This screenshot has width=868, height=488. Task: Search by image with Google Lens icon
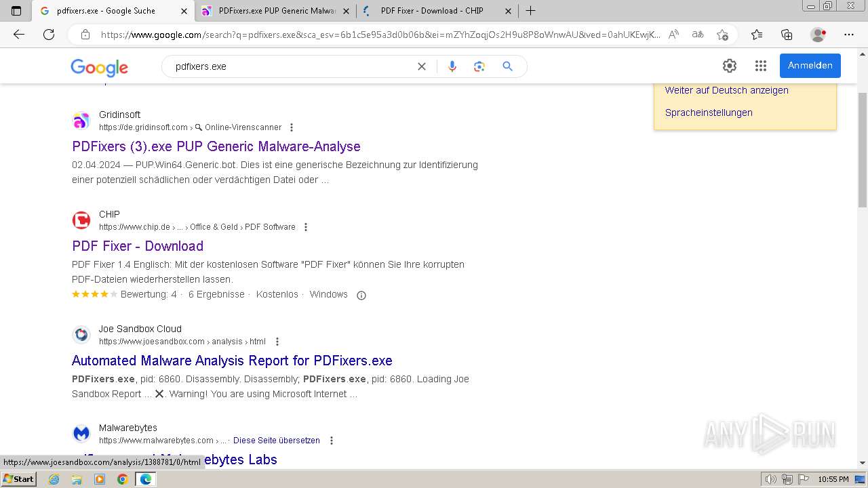[x=479, y=66]
